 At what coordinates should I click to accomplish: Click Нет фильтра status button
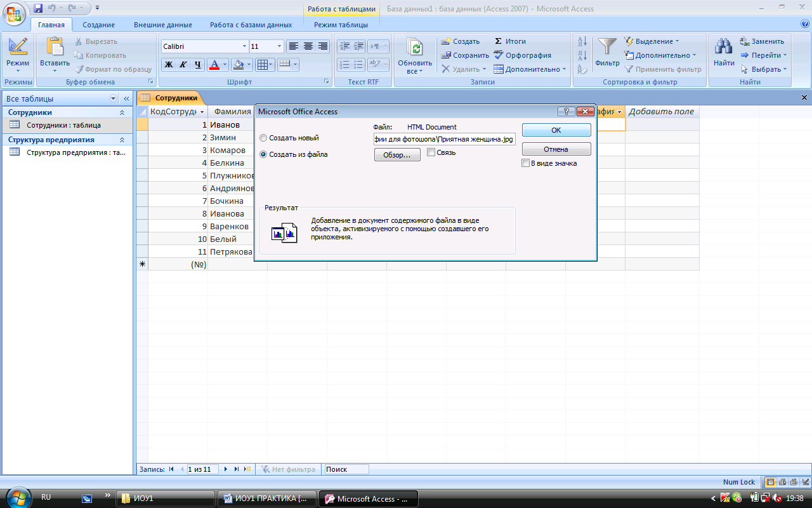point(288,469)
